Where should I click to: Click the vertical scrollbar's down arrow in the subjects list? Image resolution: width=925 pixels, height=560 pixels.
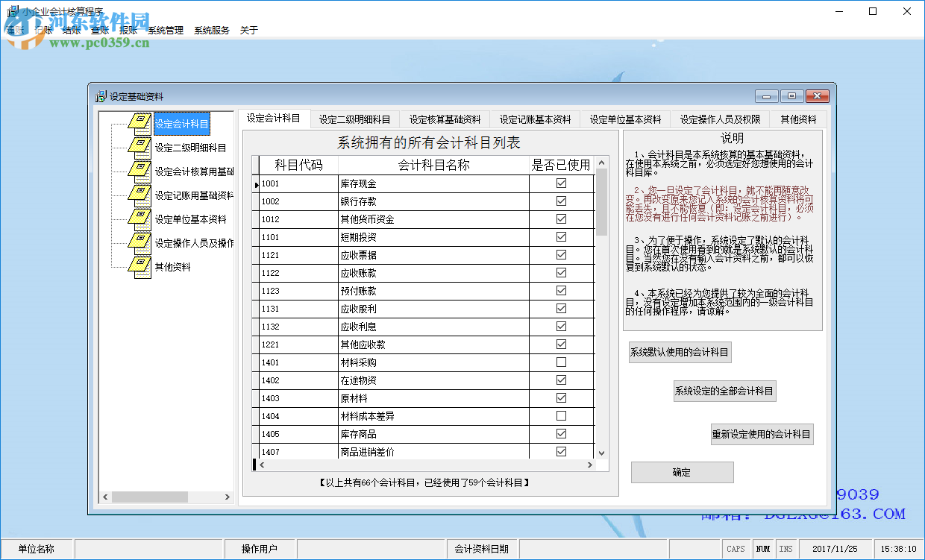[601, 453]
